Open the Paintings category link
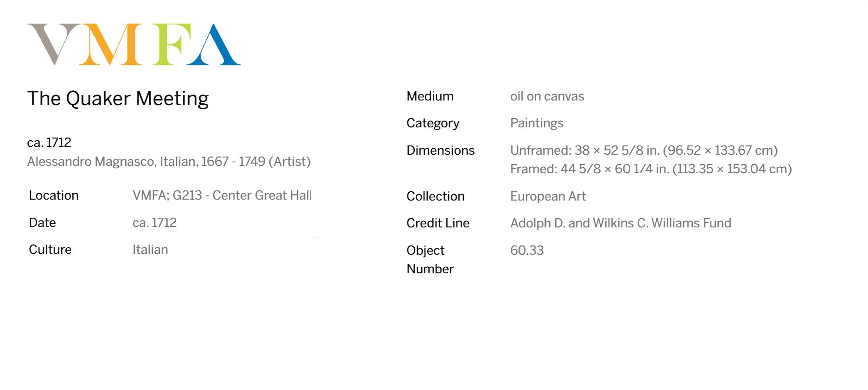The height and width of the screenshot is (390, 868). (537, 123)
